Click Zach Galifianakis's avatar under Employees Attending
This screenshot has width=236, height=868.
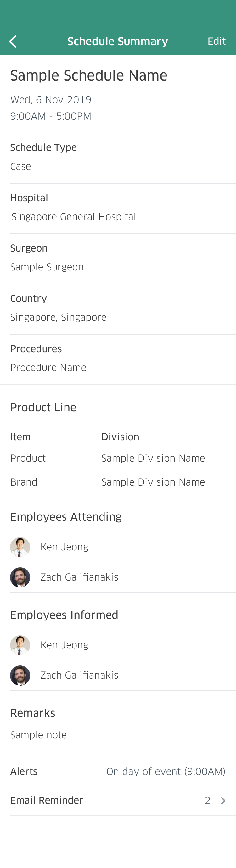(x=20, y=577)
